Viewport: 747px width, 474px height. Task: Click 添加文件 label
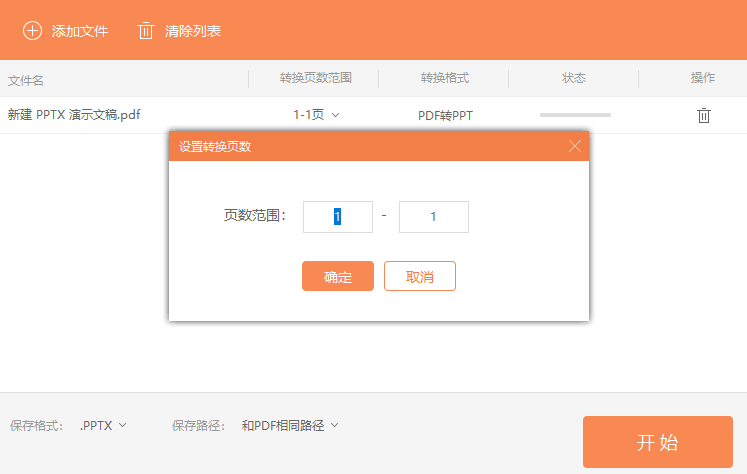(x=80, y=31)
